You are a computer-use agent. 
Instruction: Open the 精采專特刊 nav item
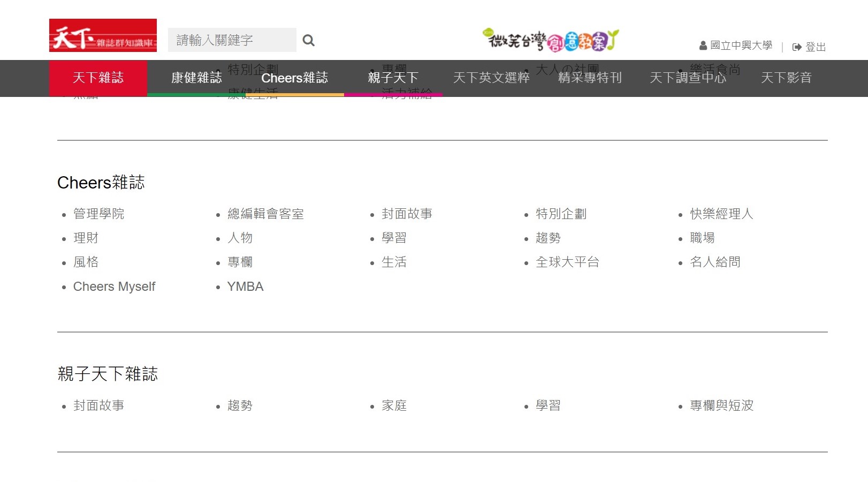pyautogui.click(x=590, y=78)
